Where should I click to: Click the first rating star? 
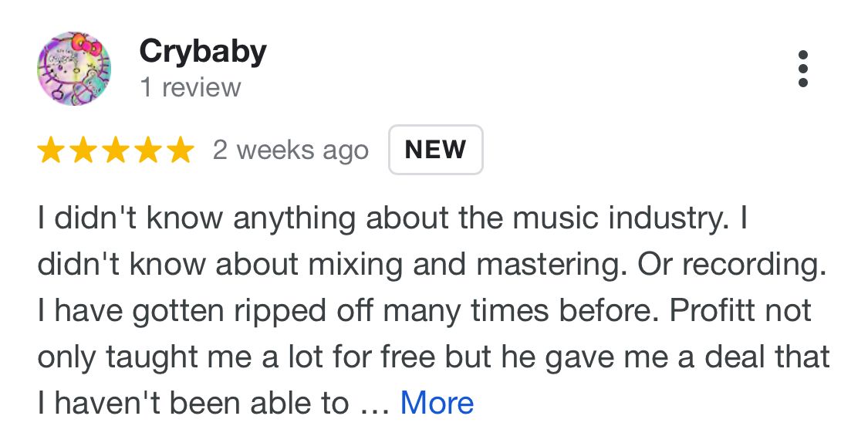point(51,150)
